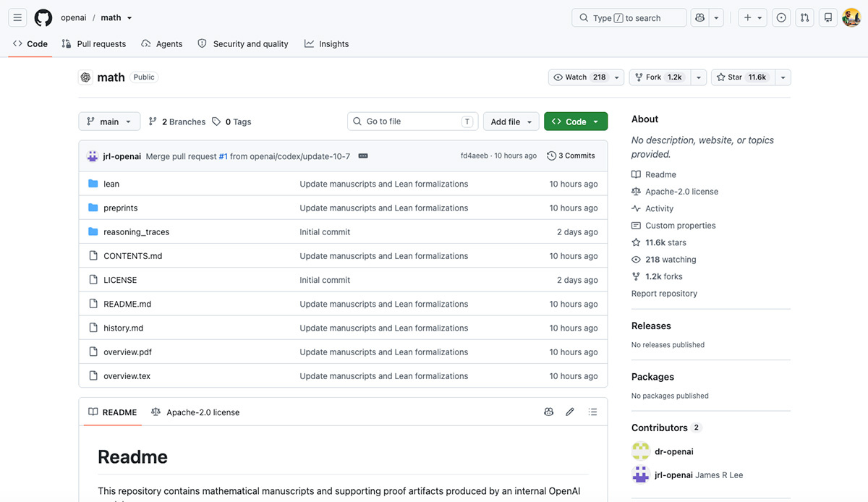The width and height of the screenshot is (868, 502).
Task: Open the create new plus dropdown
Action: 753,18
